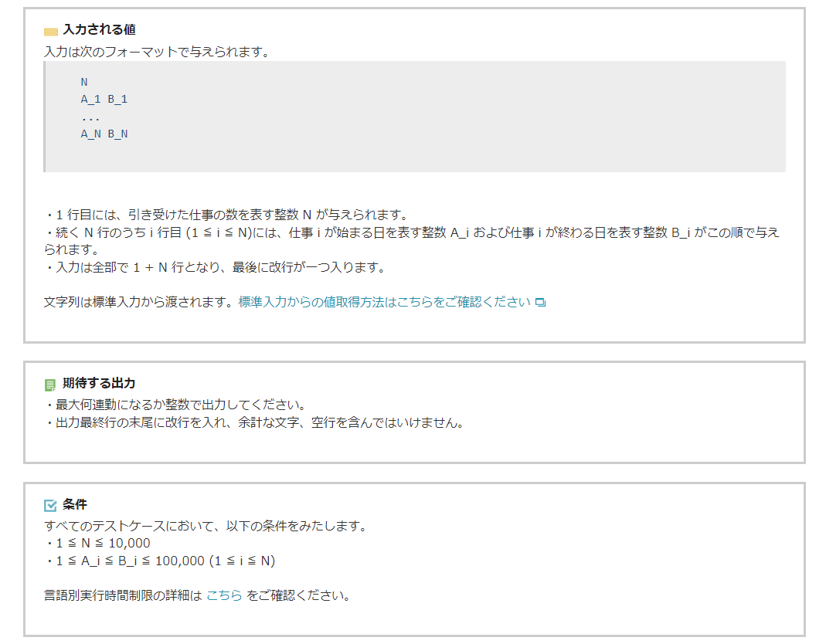The image size is (826, 644).
Task: Click the 条件 heading text
Action: (75, 504)
